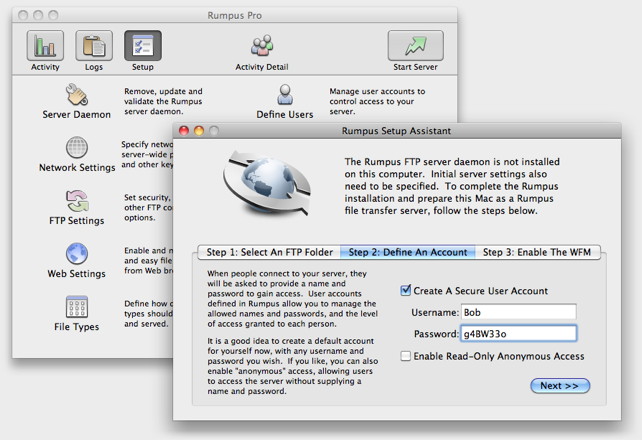Image resolution: width=642 pixels, height=440 pixels.
Task: Open the Define Users person icon
Action: point(285,95)
